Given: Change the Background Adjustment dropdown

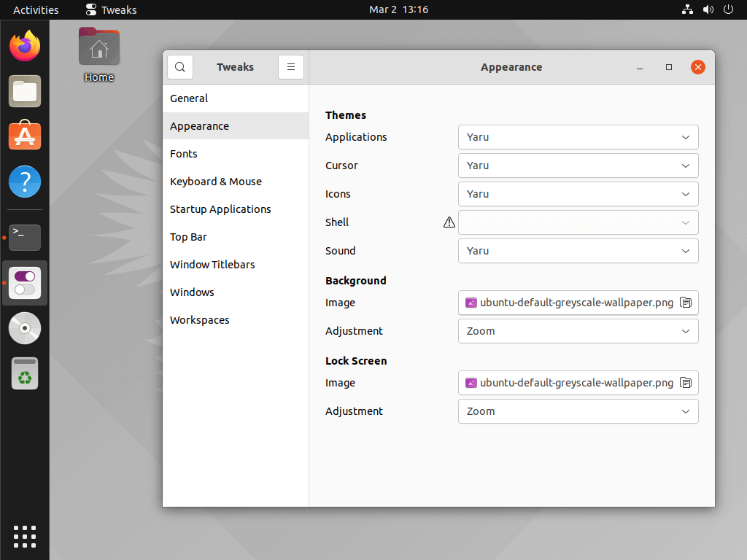Looking at the screenshot, I should [578, 331].
